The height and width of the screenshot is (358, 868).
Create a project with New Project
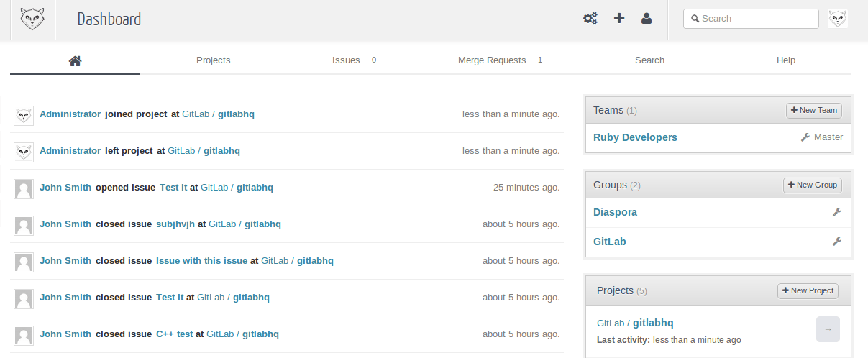coord(808,290)
